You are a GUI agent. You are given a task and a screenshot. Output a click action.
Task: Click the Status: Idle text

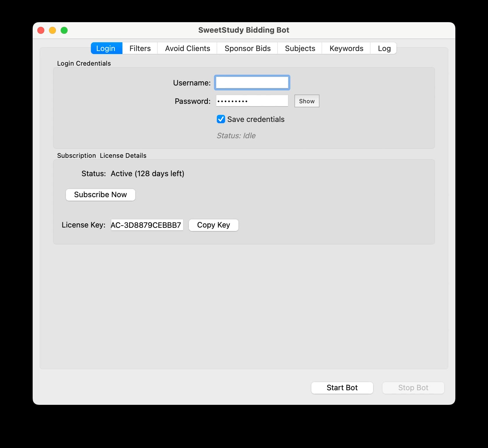236,136
